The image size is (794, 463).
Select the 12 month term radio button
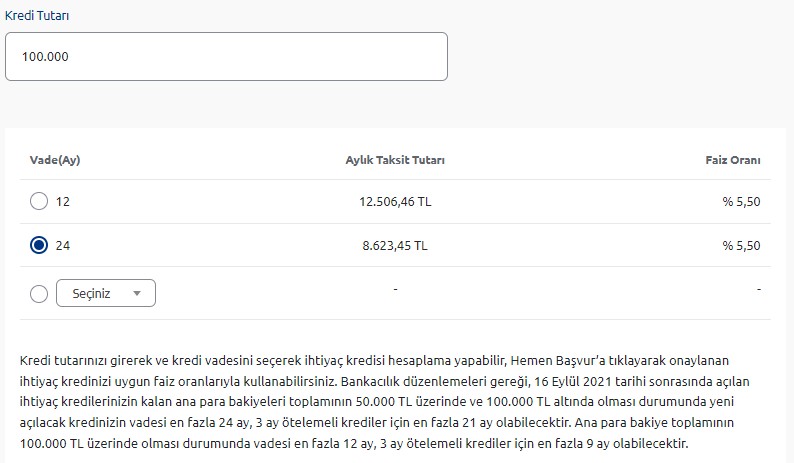point(39,201)
